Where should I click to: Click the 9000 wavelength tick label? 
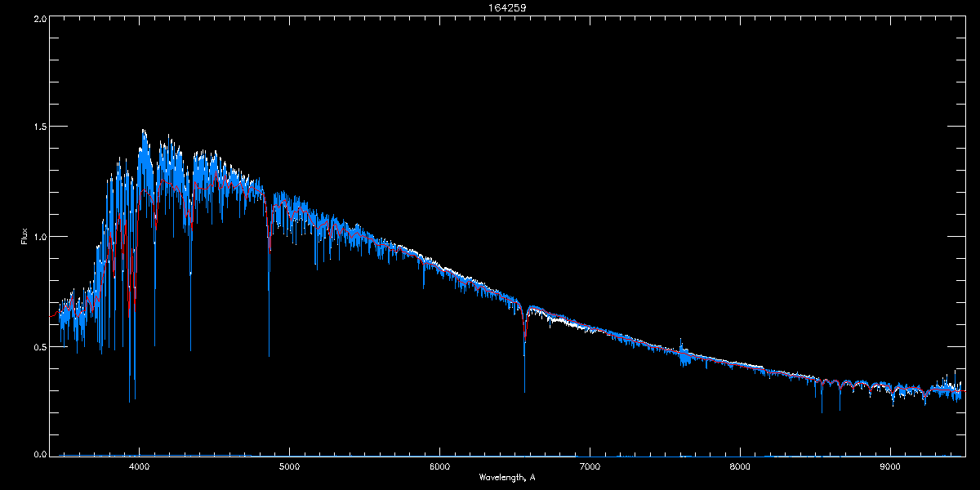coord(890,467)
